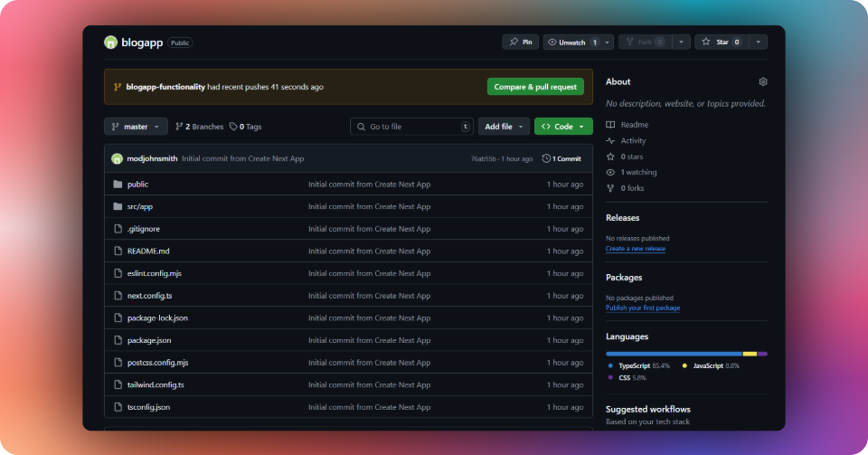Click the branch icon in push banner
Image resolution: width=868 pixels, height=455 pixels.
(x=118, y=87)
